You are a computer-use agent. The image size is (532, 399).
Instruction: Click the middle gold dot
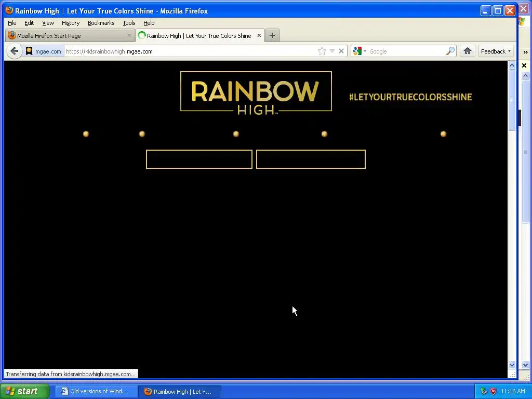pos(236,134)
